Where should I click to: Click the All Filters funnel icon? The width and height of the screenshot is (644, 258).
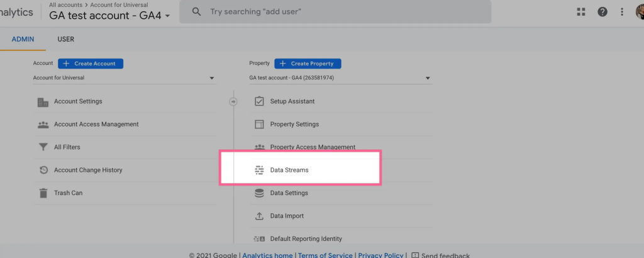click(43, 147)
